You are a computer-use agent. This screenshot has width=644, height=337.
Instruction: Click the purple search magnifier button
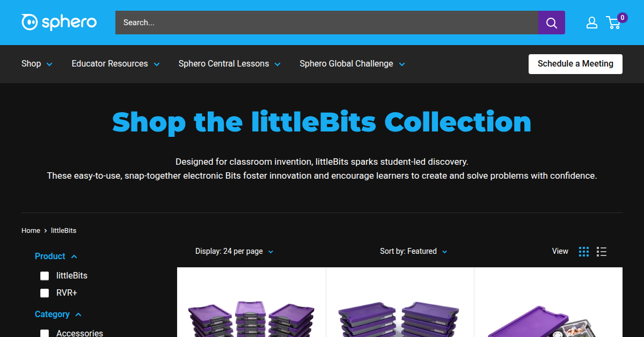point(552,23)
